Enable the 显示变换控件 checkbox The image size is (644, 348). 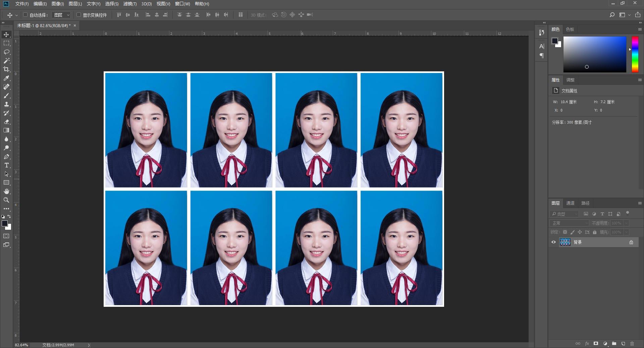point(78,15)
